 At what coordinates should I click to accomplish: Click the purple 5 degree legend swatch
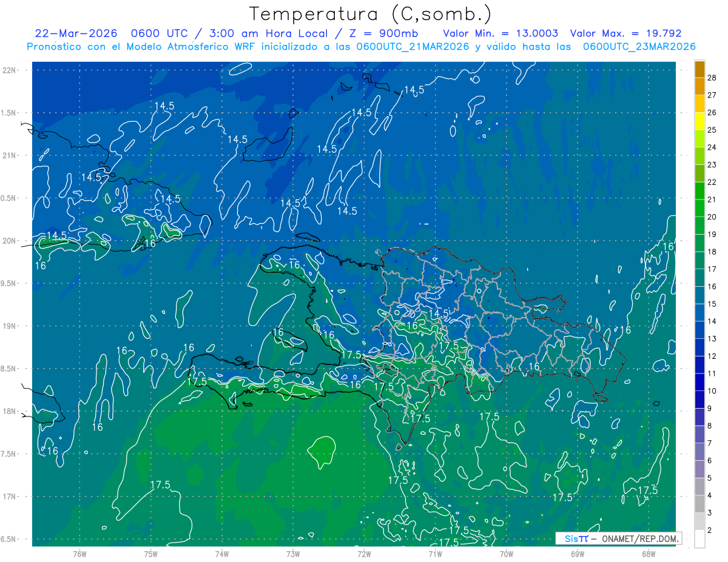click(699, 469)
